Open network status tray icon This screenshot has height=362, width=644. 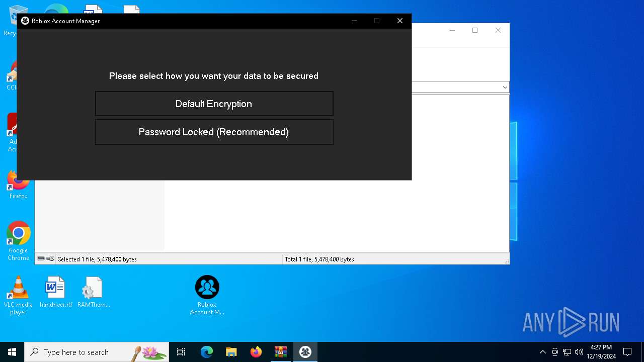pyautogui.click(x=567, y=352)
